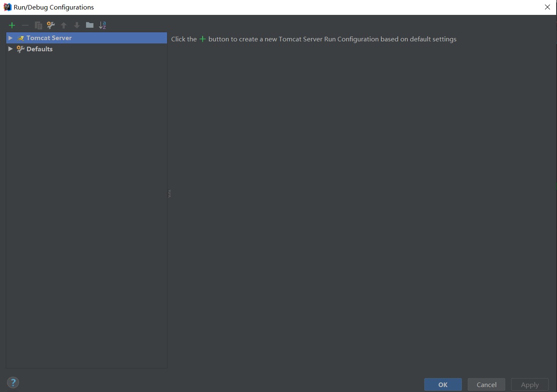Move configuration up with the arrow icon

64,25
